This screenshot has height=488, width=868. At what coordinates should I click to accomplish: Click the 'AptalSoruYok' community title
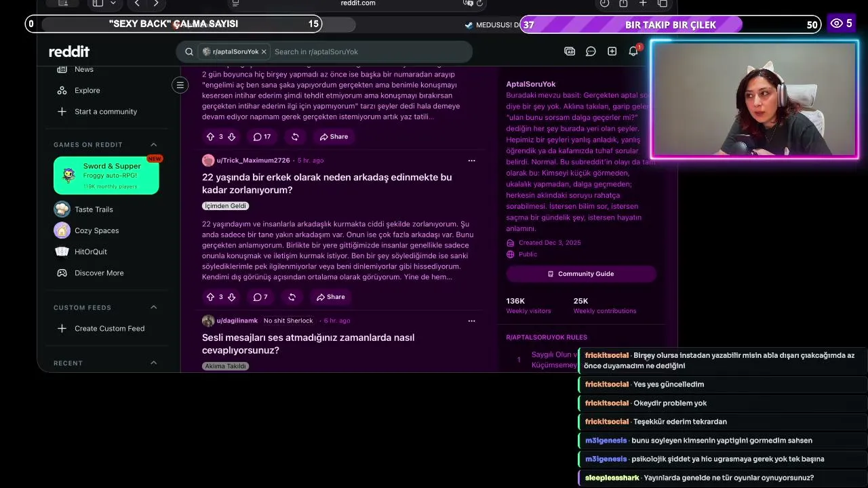pos(531,84)
